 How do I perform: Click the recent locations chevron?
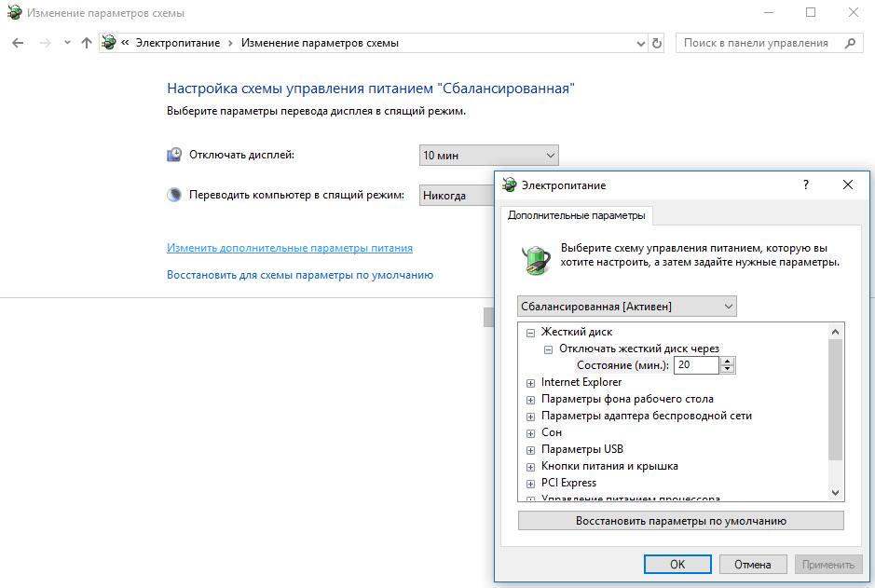pos(67,43)
